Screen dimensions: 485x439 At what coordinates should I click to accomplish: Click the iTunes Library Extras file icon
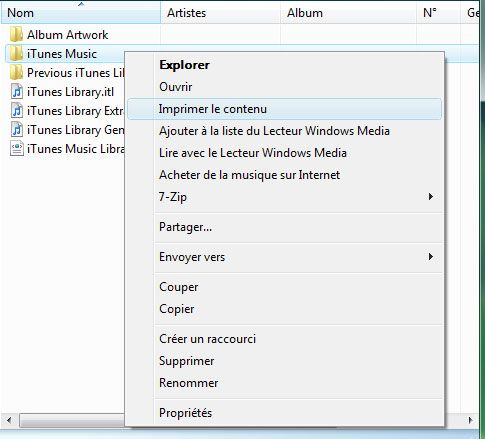pyautogui.click(x=17, y=111)
